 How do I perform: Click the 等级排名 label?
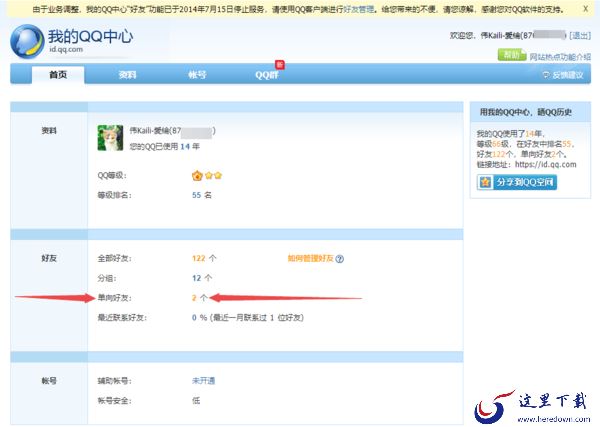(x=114, y=195)
